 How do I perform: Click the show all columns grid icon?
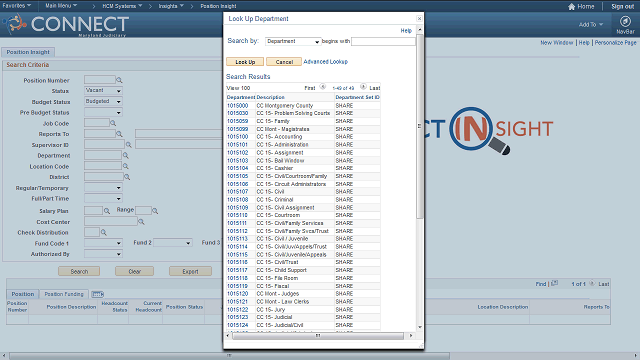click(x=98, y=294)
